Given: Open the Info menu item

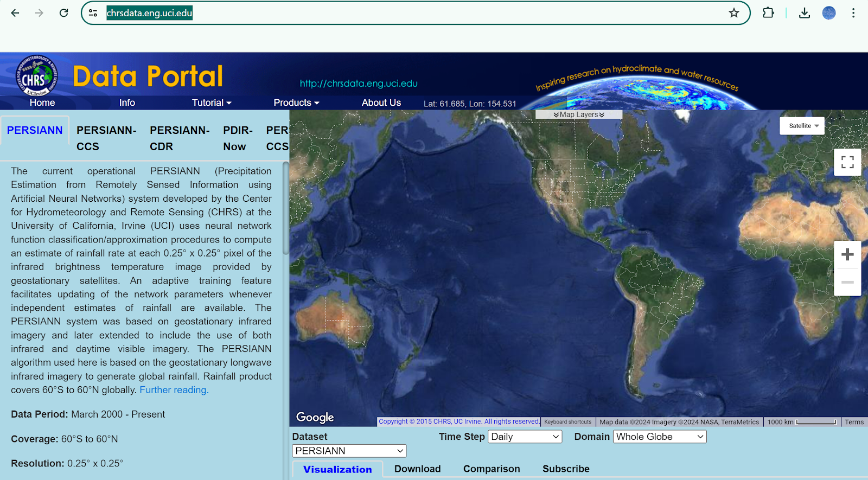Looking at the screenshot, I should pyautogui.click(x=127, y=103).
